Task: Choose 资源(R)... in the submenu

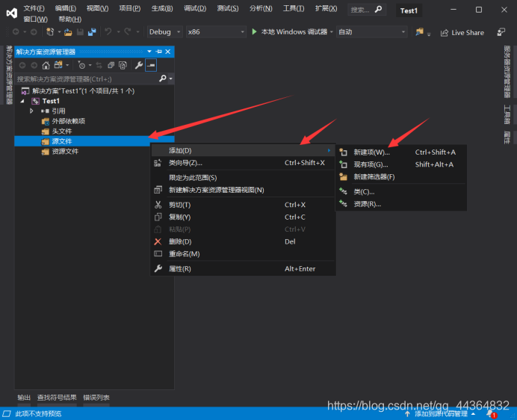Action: pyautogui.click(x=401, y=204)
